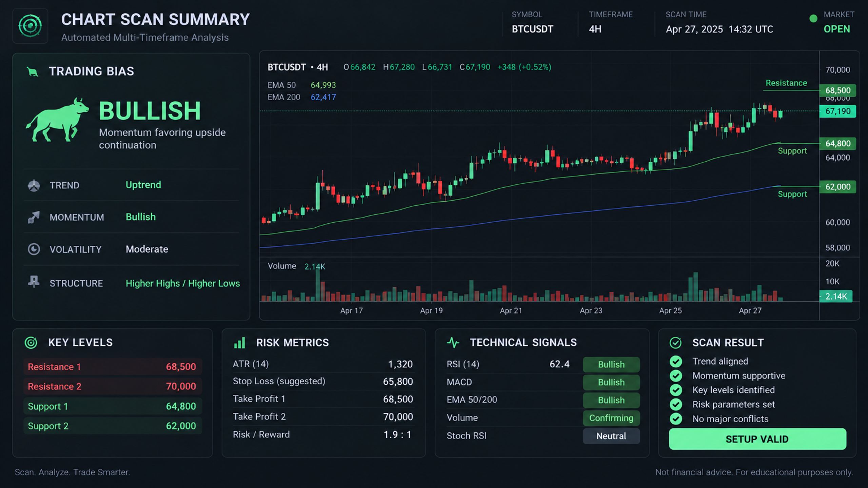Click the EMA 50/200 Bullish badge
This screenshot has height=488, width=868.
click(611, 400)
